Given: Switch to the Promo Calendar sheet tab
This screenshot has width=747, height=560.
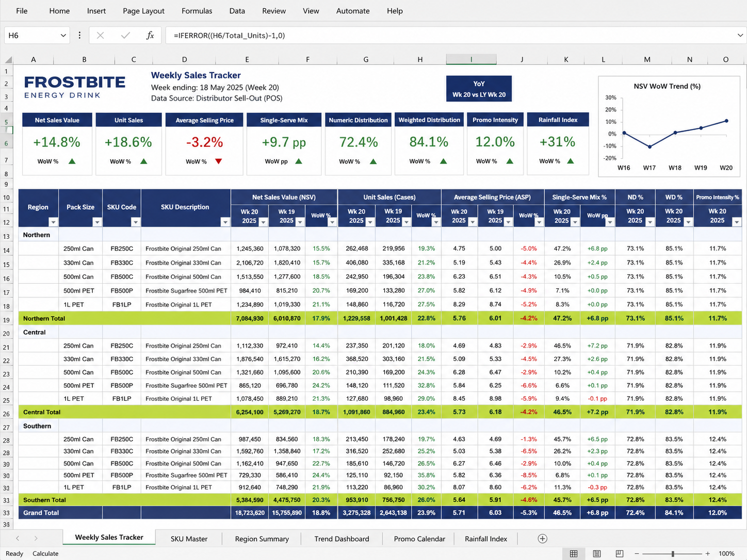Looking at the screenshot, I should point(419,539).
